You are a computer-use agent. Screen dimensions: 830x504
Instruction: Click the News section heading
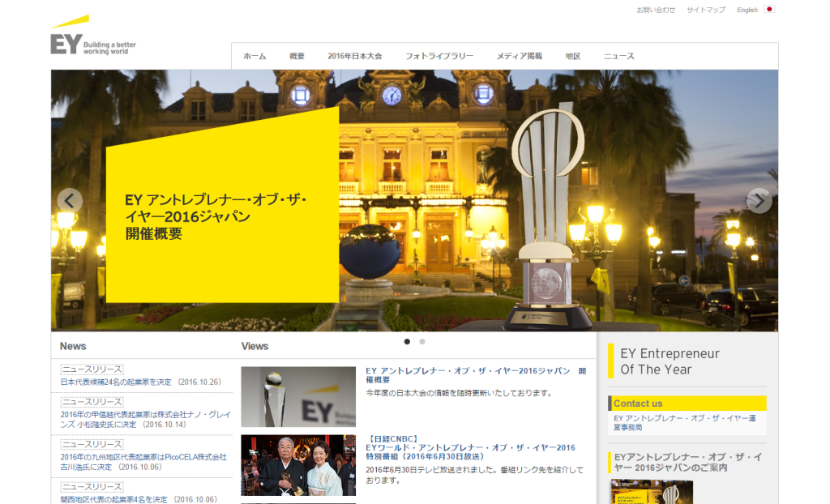(73, 346)
